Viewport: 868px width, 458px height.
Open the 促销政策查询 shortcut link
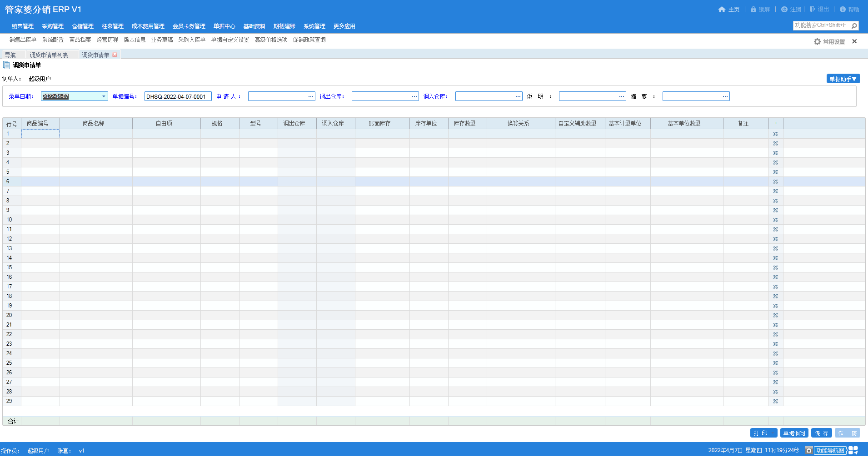309,40
